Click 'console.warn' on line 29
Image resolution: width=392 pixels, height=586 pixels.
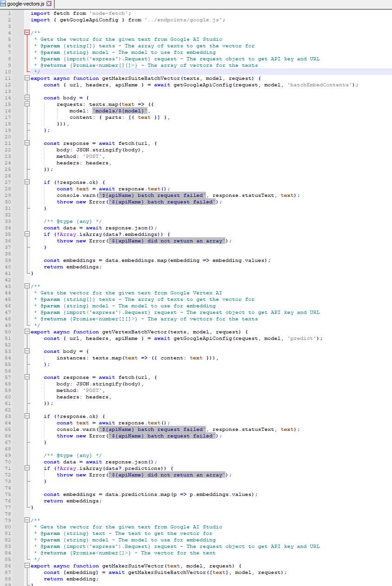[76, 195]
